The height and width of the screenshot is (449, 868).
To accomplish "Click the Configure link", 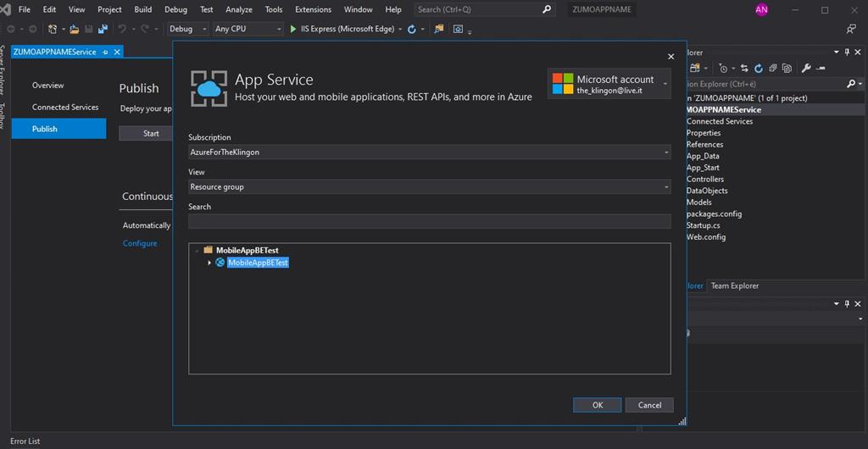I will click(x=140, y=243).
